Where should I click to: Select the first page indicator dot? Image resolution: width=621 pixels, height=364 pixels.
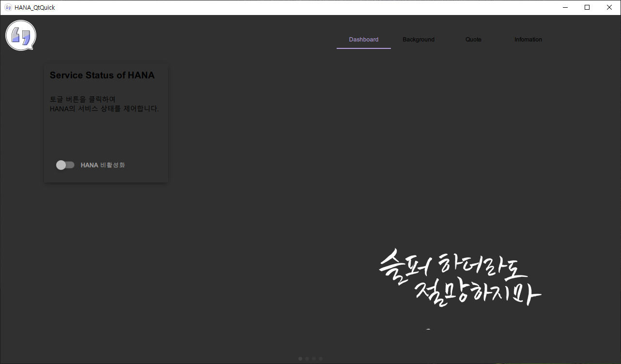pyautogui.click(x=300, y=359)
